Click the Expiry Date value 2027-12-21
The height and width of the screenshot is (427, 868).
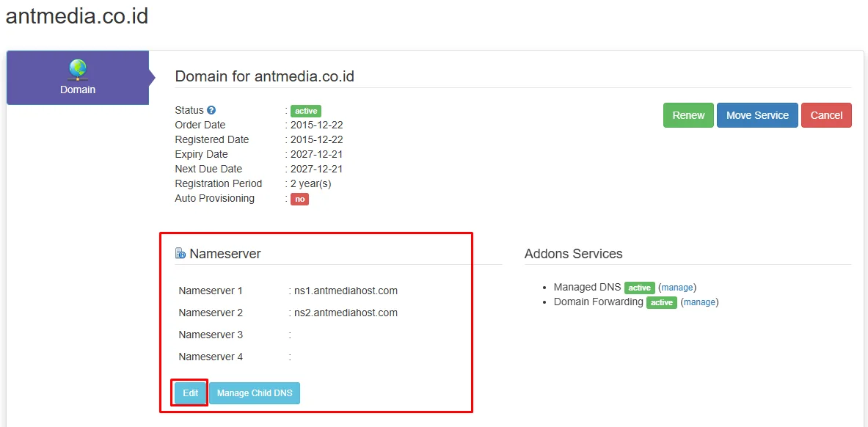pos(316,154)
